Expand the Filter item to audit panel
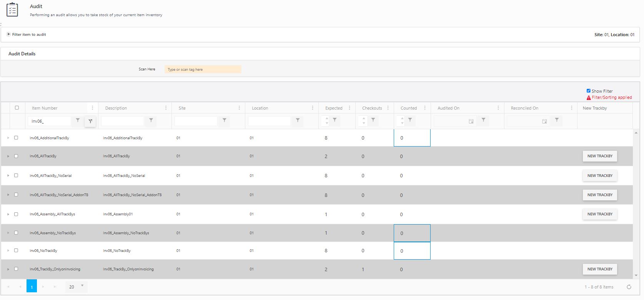644x300 pixels. point(9,34)
